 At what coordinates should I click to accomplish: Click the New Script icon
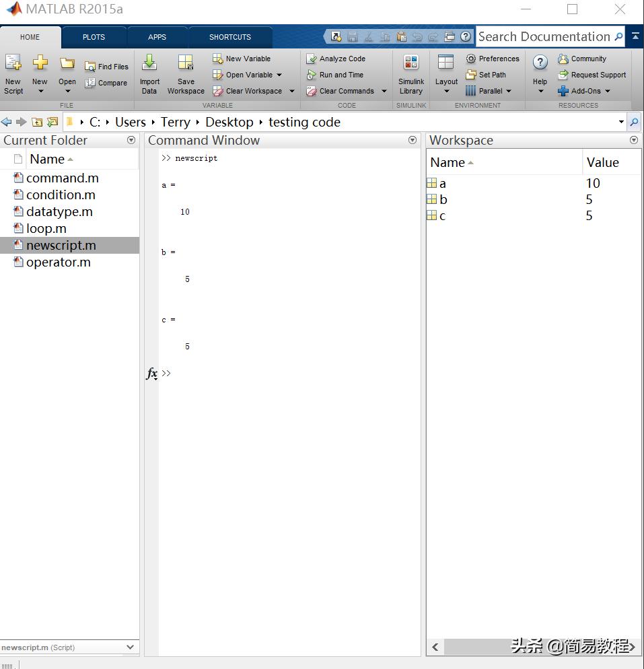coord(13,65)
